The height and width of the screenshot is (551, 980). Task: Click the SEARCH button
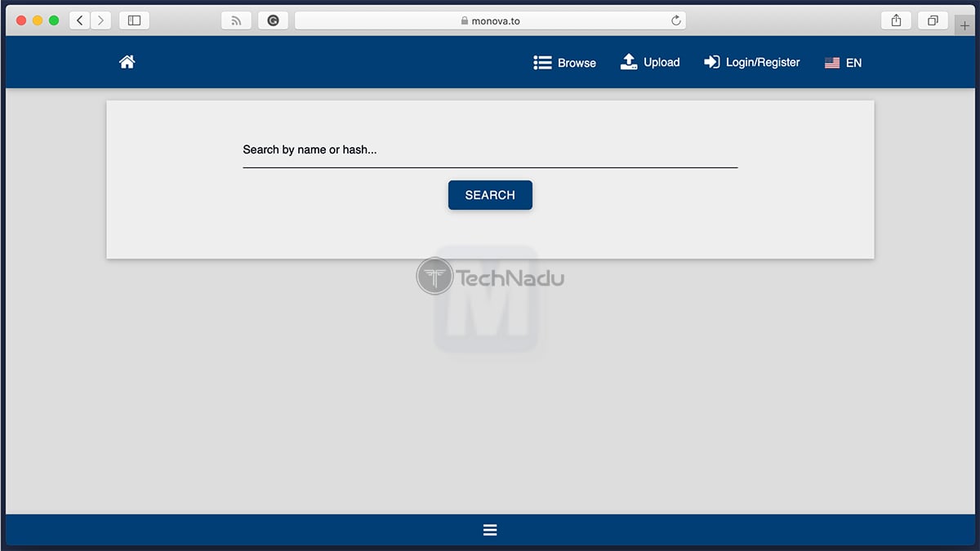[490, 195]
